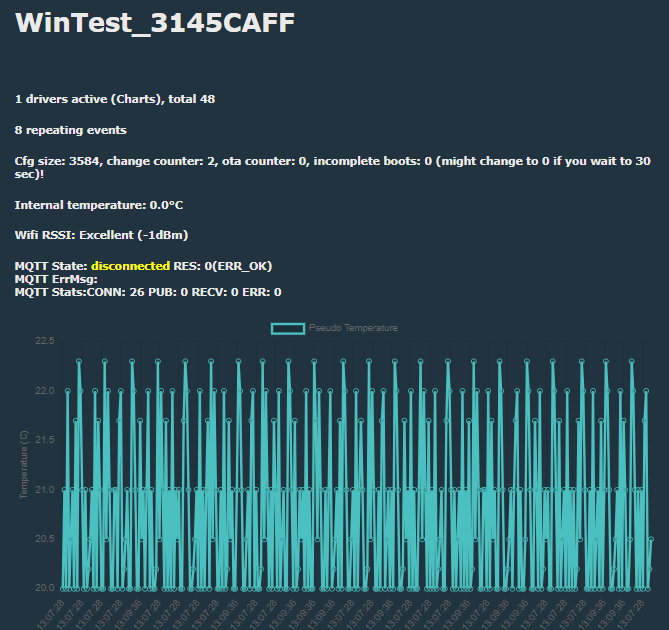The width and height of the screenshot is (669, 630).
Task: Click the Pseudo Temperature legend color box
Action: pyautogui.click(x=288, y=328)
